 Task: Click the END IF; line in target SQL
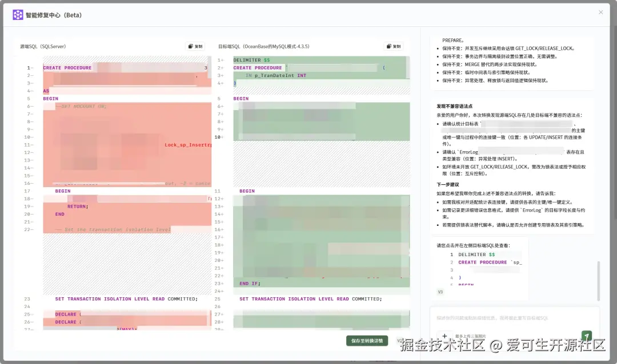click(x=250, y=284)
